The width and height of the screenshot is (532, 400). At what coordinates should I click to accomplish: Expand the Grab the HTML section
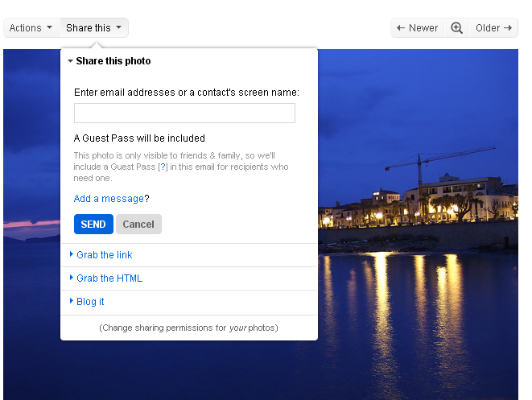[106, 278]
